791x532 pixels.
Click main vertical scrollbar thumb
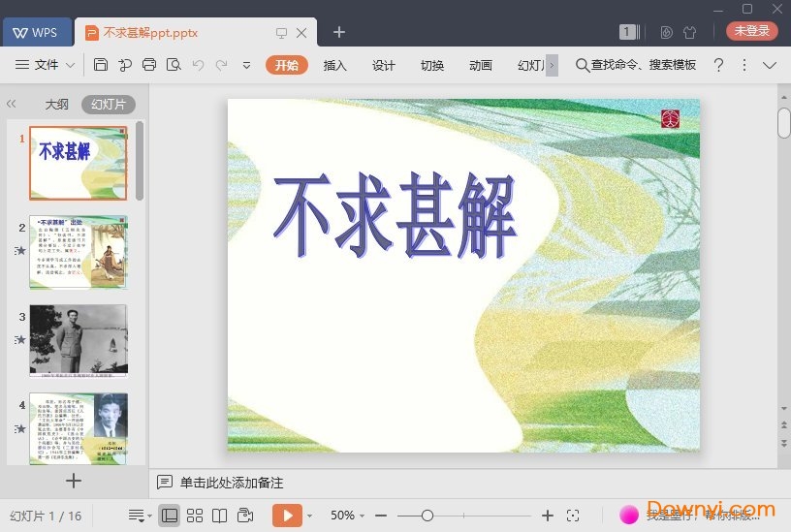[x=783, y=122]
